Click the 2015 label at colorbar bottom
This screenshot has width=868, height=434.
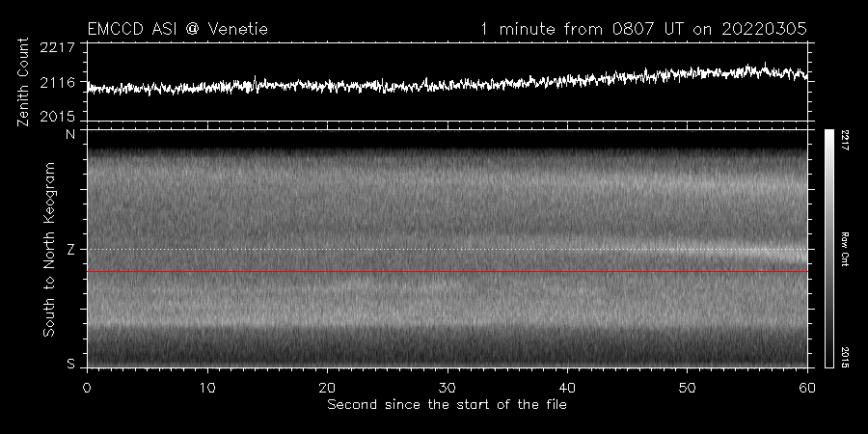[x=845, y=357]
